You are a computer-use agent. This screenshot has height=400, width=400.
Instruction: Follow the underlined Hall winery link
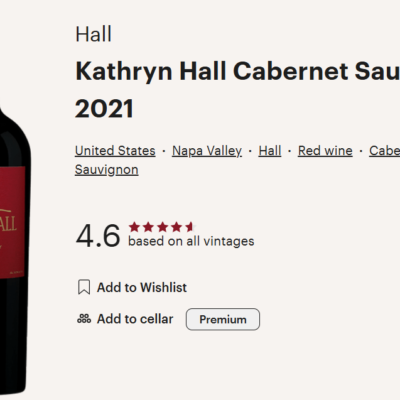pos(270,151)
